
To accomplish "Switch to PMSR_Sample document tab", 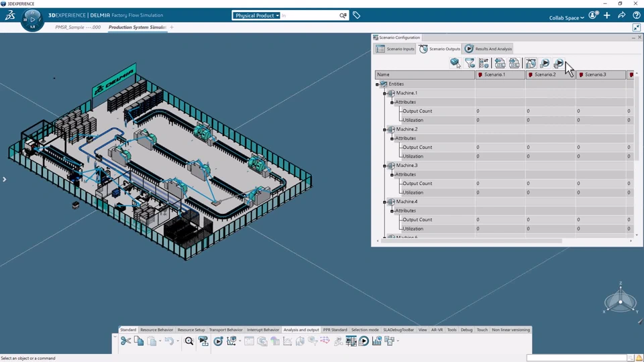I will (x=78, y=27).
